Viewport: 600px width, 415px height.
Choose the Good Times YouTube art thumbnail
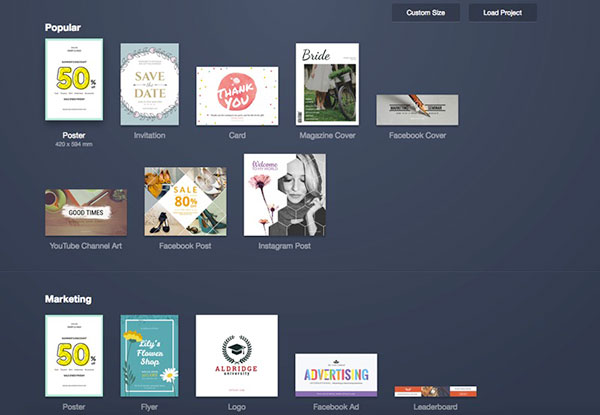pyautogui.click(x=85, y=212)
